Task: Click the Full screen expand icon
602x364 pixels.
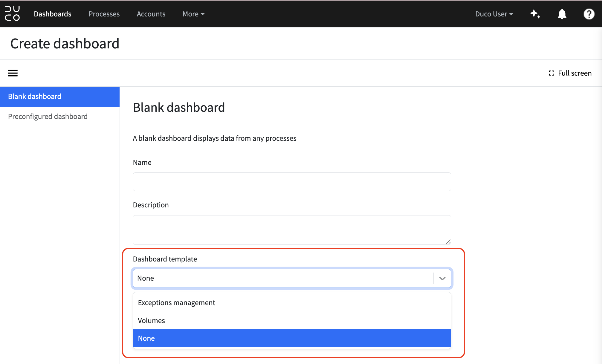Action: (551, 73)
